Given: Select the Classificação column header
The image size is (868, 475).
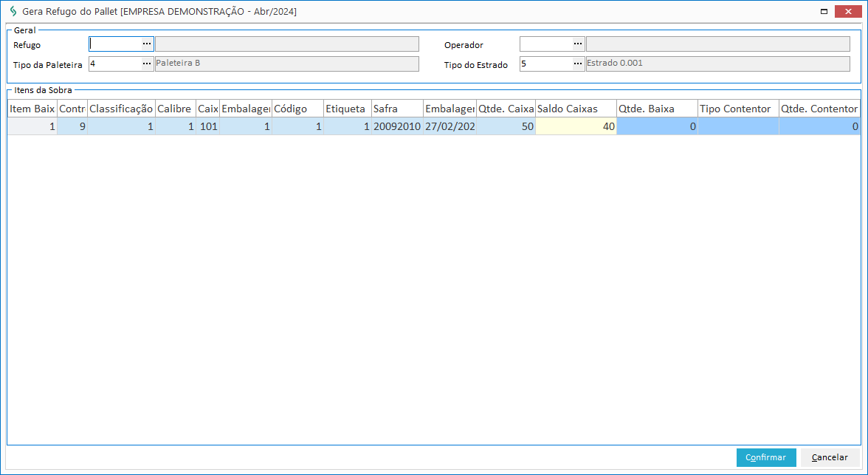Looking at the screenshot, I should tap(121, 109).
